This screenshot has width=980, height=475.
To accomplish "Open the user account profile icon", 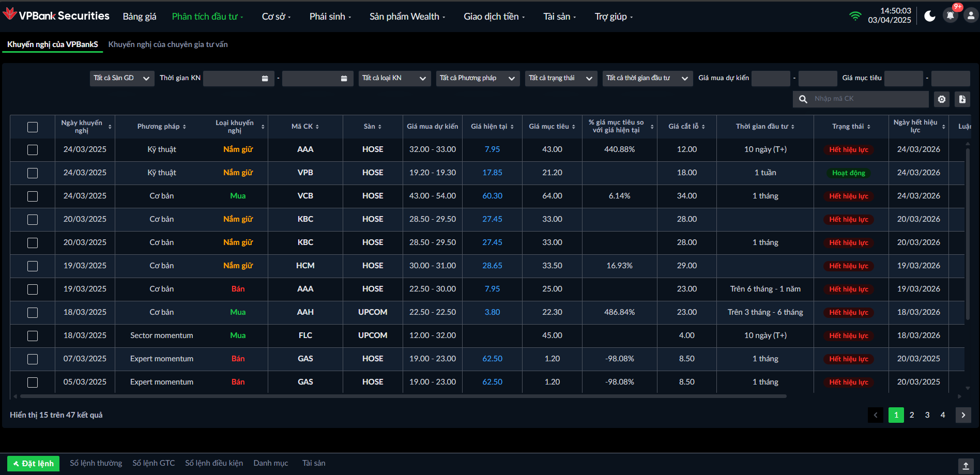I will coord(971,16).
